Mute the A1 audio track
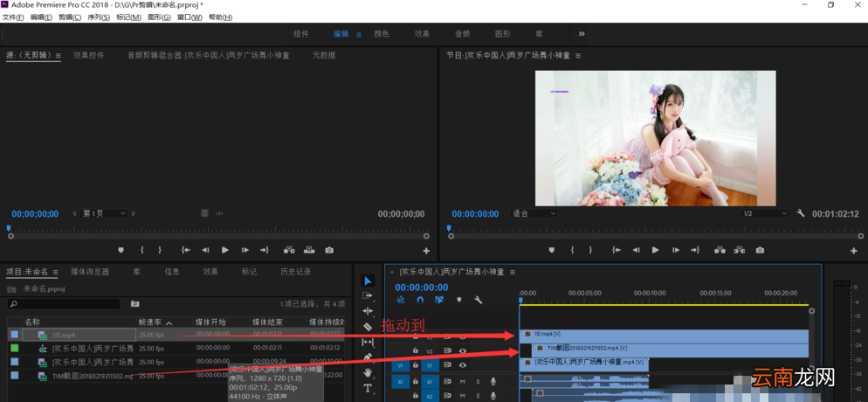The width and height of the screenshot is (868, 402). point(463,381)
